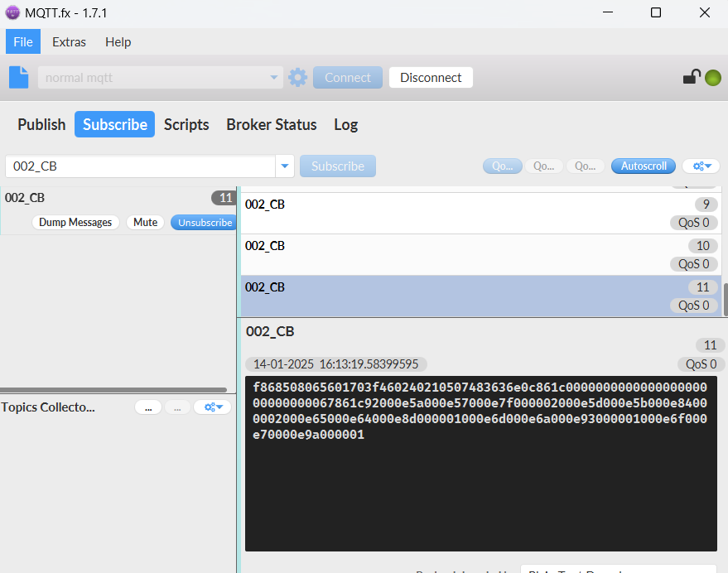The height and width of the screenshot is (573, 728).
Task: Switch to the Subscribe tab
Action: pyautogui.click(x=114, y=124)
